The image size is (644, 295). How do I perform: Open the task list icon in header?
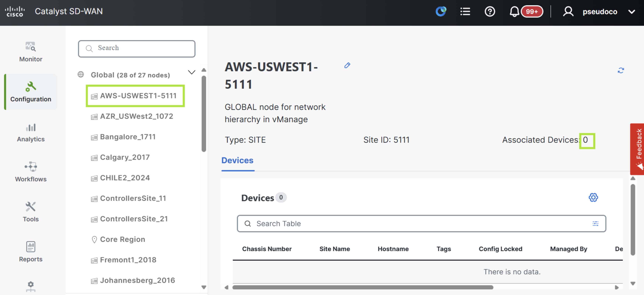tap(465, 11)
